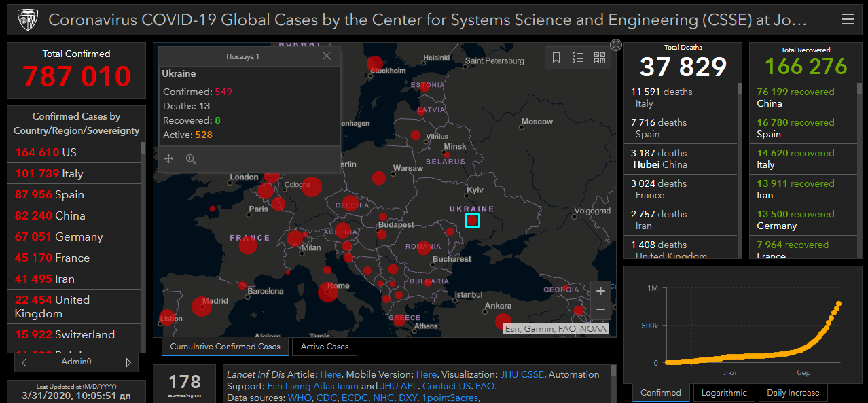868x403 pixels.
Task: Select Italy in the confirmed cases list
Action: [74, 173]
